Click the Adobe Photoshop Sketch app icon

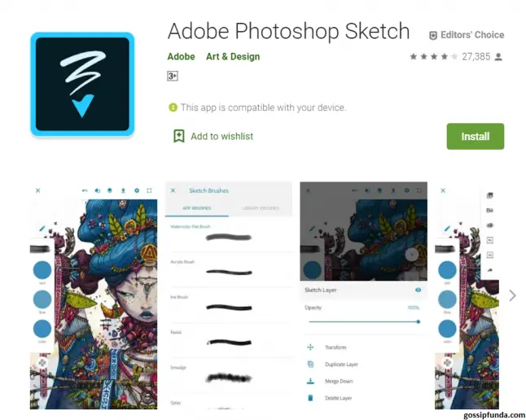click(x=82, y=84)
